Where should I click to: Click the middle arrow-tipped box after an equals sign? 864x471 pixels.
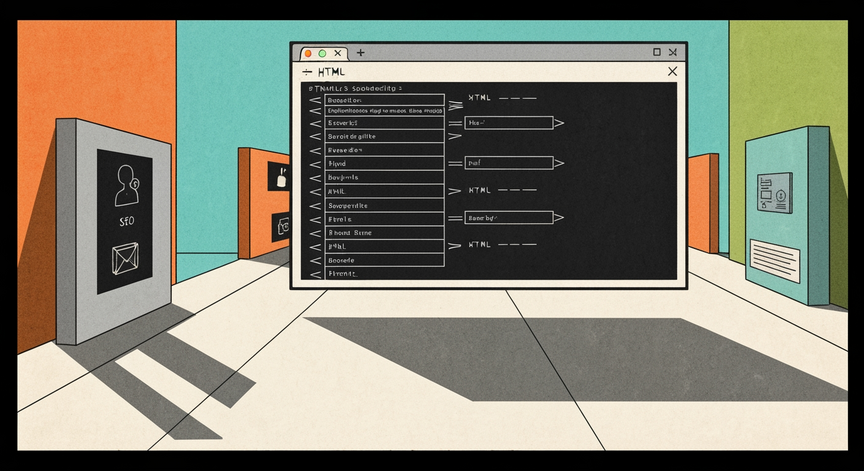click(x=514, y=163)
